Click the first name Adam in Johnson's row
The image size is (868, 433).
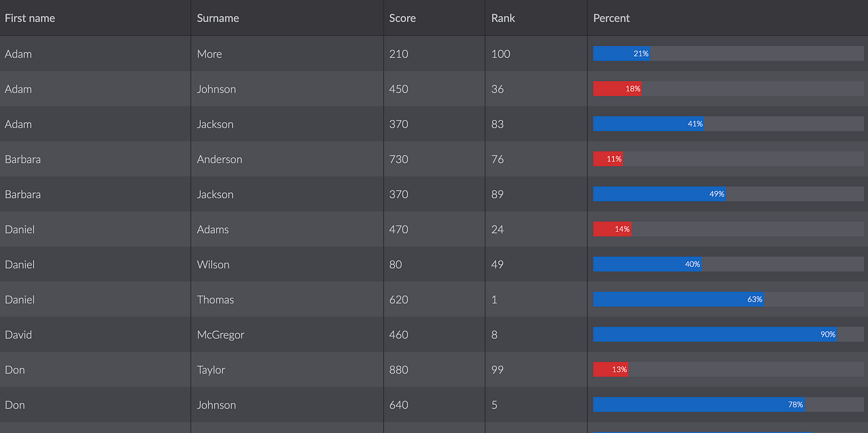pyautogui.click(x=18, y=89)
